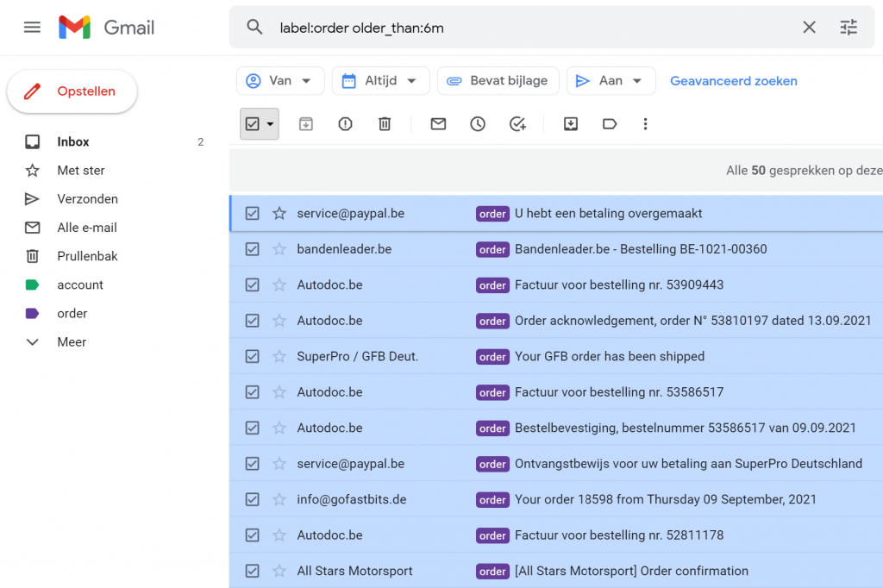The height and width of the screenshot is (588, 883).
Task: Click the search magnifier icon
Action: 254,27
